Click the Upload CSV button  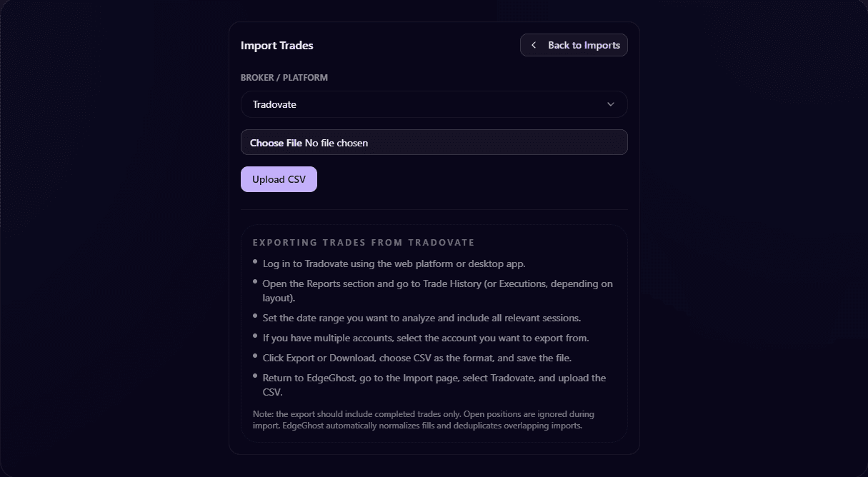[x=279, y=179]
